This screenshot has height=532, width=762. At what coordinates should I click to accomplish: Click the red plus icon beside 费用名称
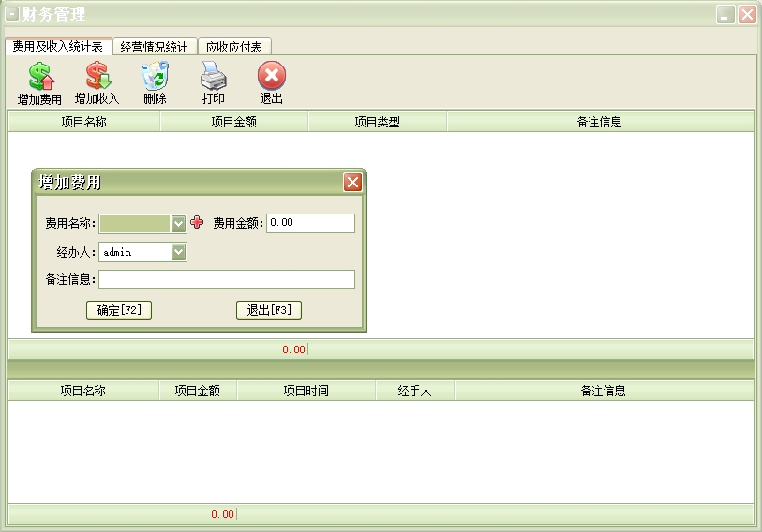pyautogui.click(x=197, y=223)
